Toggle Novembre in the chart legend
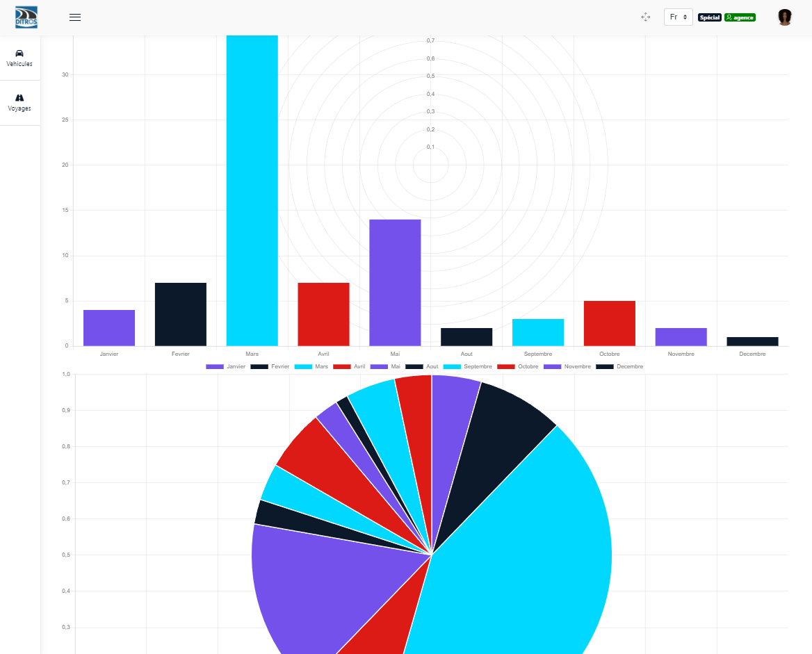This screenshot has height=654, width=812. coord(567,366)
